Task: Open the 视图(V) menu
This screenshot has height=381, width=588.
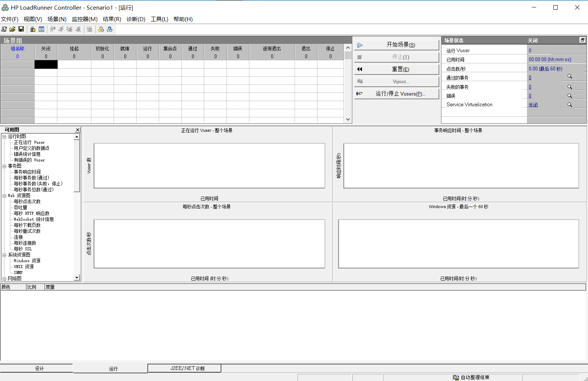Action: click(x=33, y=19)
